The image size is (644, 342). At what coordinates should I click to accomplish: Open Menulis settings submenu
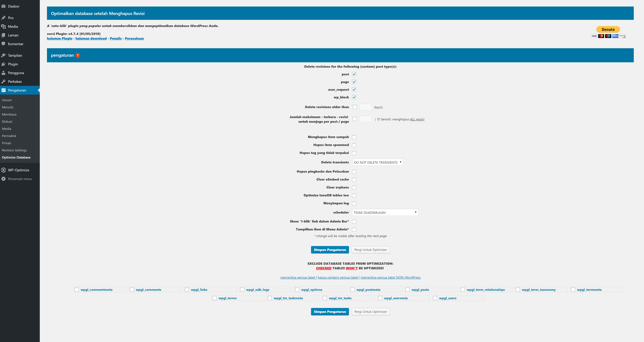point(8,107)
